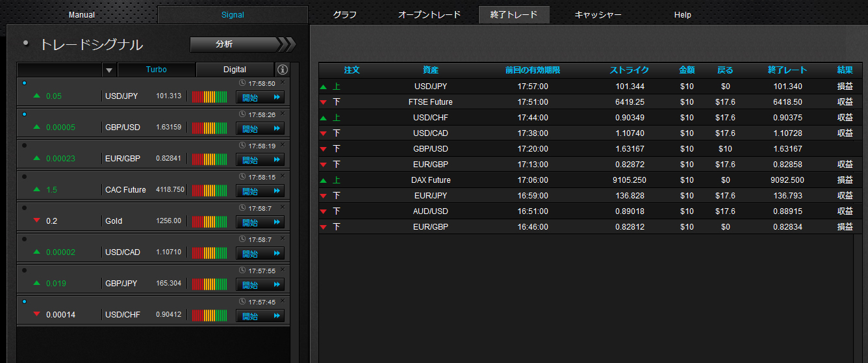Click clock icon next to 17:58:26

point(242,114)
